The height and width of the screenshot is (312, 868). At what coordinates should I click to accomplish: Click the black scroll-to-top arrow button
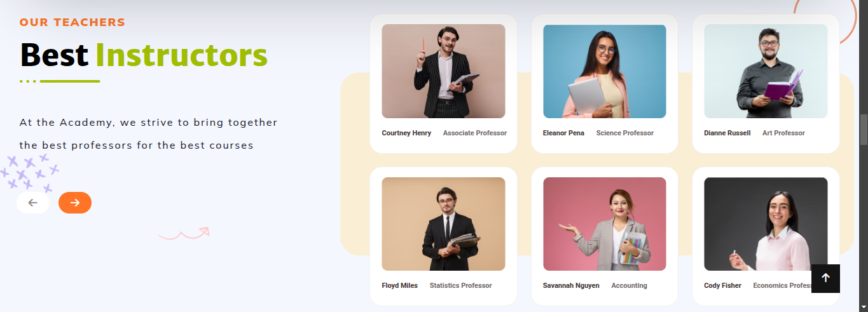click(x=825, y=278)
